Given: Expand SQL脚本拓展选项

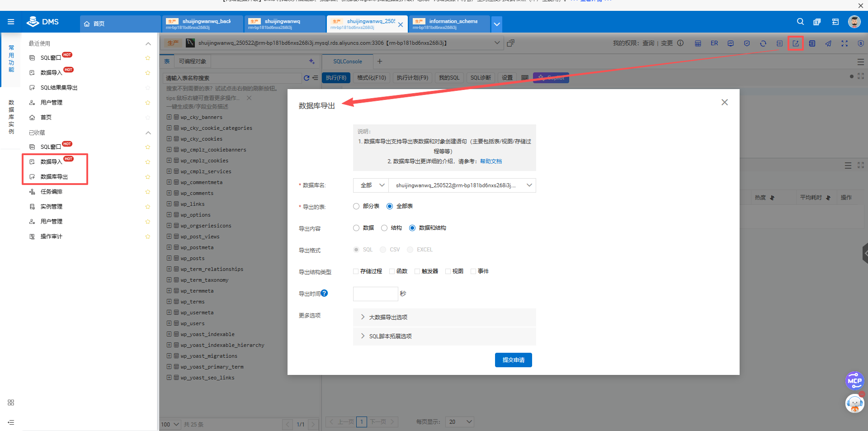Looking at the screenshot, I should click(x=444, y=336).
